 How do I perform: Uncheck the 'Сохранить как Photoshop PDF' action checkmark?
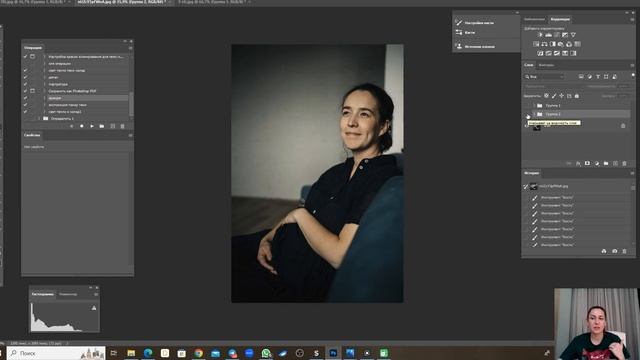click(25, 91)
